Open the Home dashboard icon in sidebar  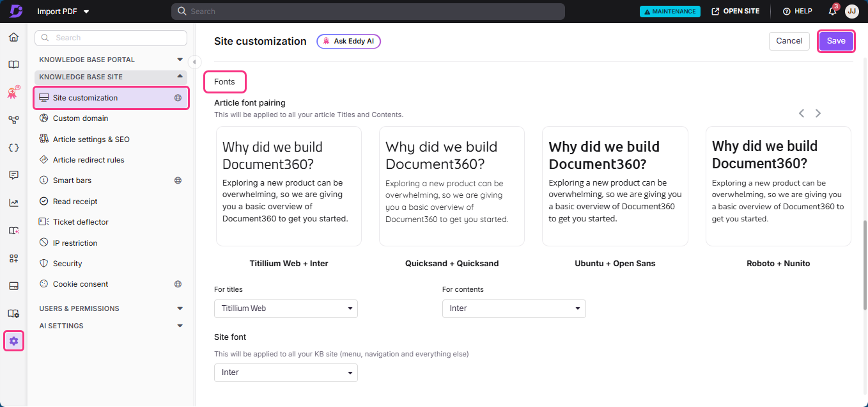(x=13, y=36)
